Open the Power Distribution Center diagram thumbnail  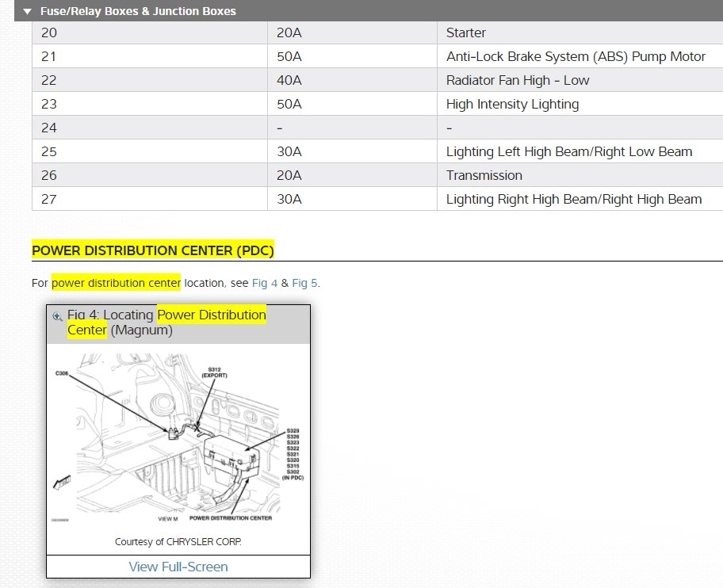pos(178,437)
